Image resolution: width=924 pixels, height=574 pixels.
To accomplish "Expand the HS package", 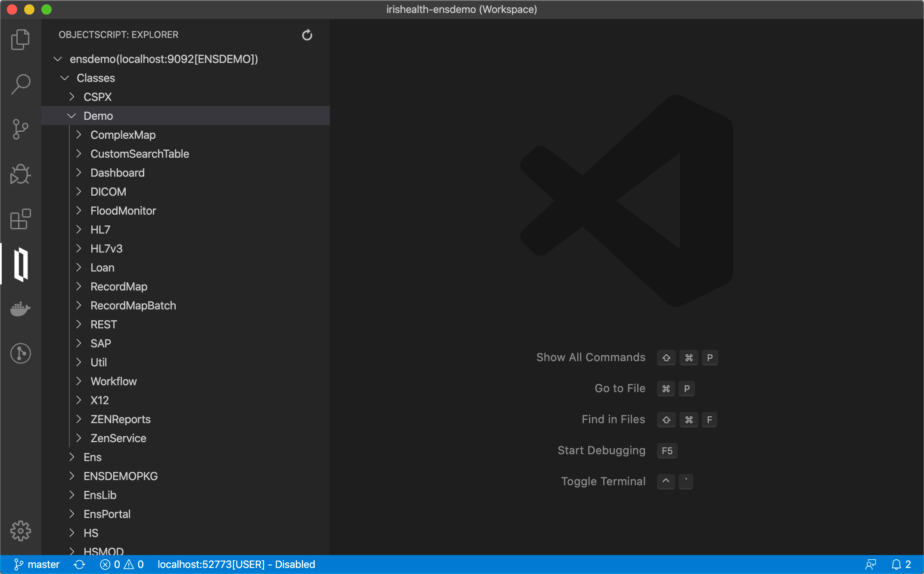I will pos(71,533).
